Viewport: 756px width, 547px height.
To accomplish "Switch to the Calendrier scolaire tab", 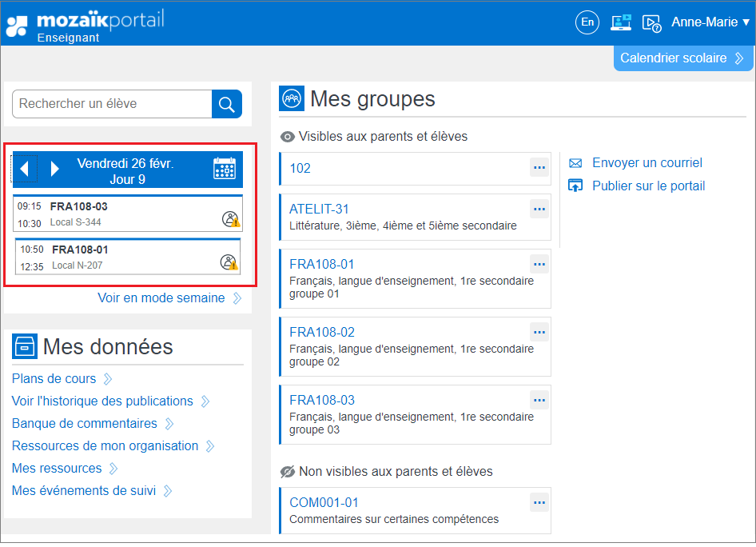I will pos(682,58).
